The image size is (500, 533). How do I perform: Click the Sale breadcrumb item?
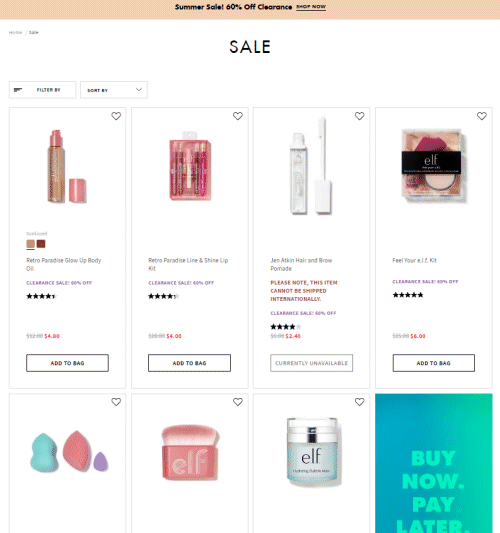34,32
